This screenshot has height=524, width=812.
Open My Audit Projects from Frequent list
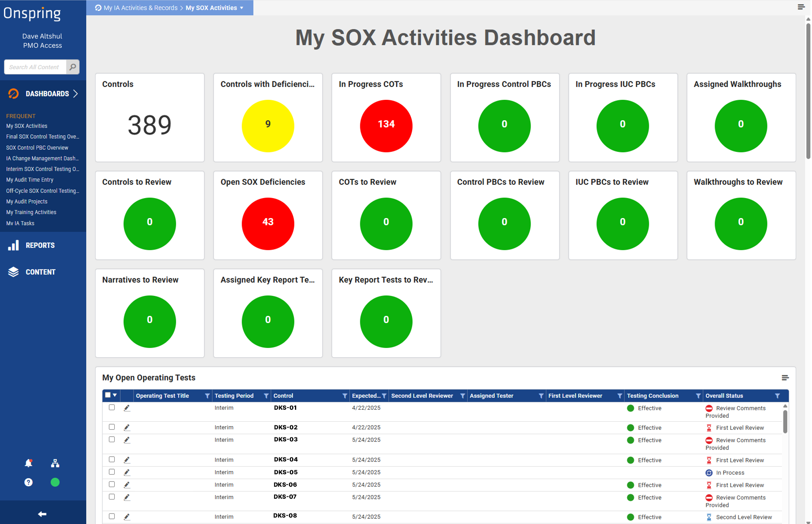[27, 201]
